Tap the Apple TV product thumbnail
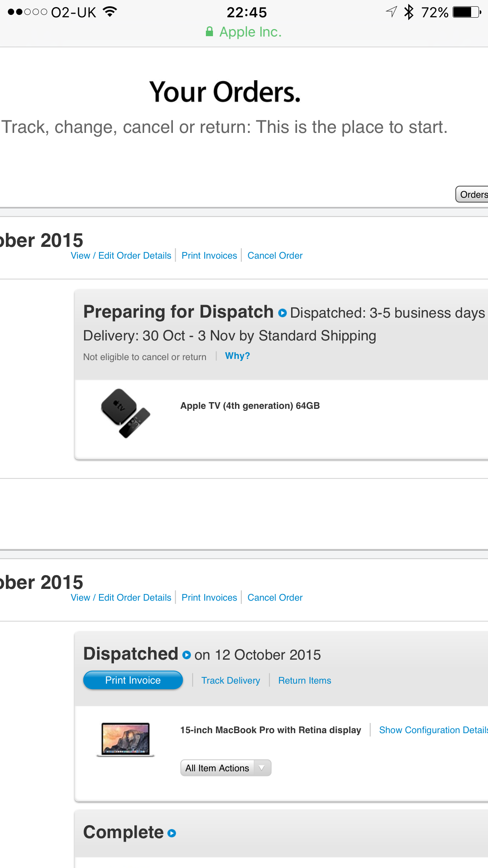Viewport: 488px width, 868px height. (126, 413)
